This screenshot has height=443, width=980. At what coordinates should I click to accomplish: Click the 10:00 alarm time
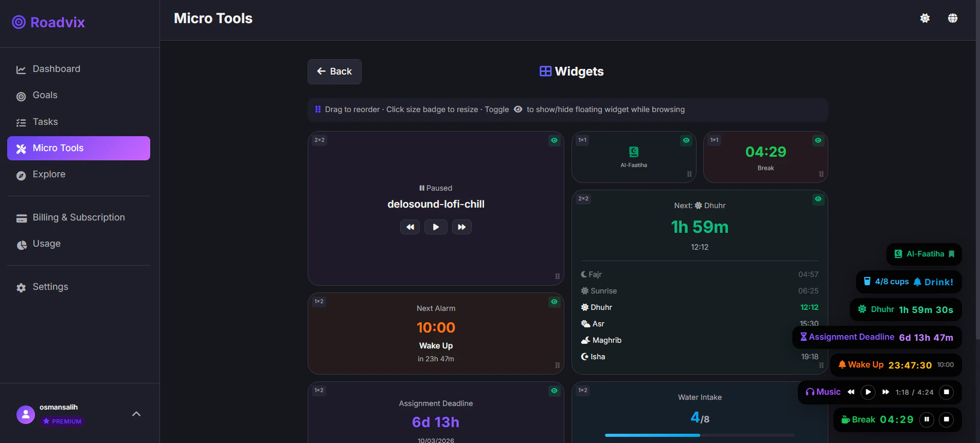pyautogui.click(x=436, y=327)
